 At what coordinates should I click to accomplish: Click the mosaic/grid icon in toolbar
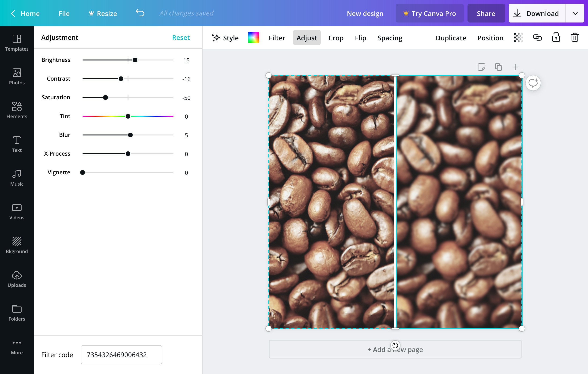518,38
